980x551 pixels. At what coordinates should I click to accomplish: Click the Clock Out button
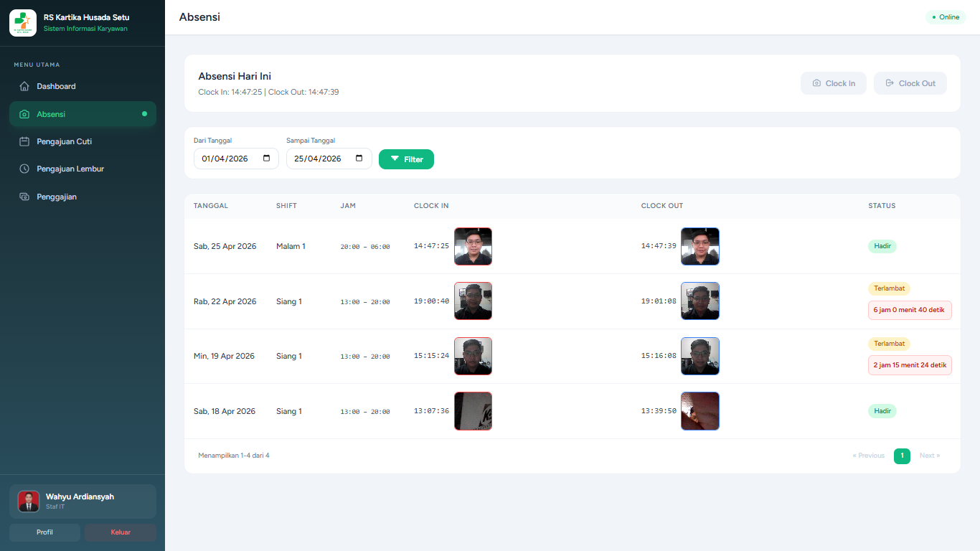pyautogui.click(x=910, y=83)
